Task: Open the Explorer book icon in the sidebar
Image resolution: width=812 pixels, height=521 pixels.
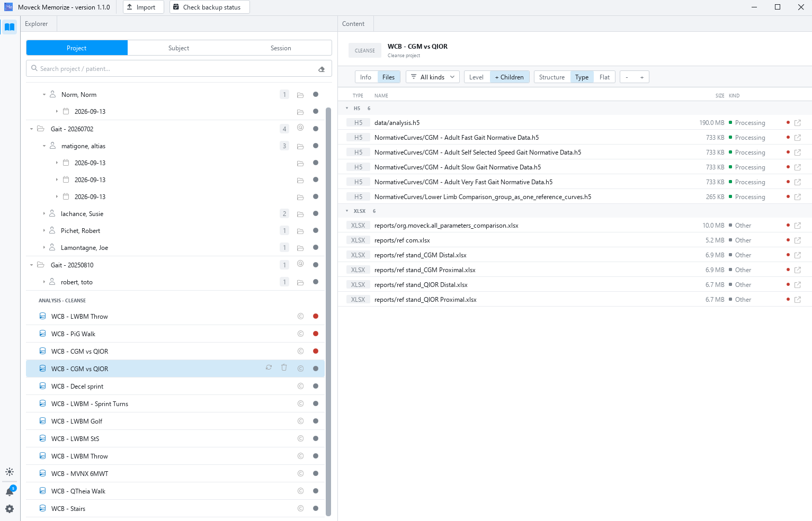Action: click(x=10, y=27)
